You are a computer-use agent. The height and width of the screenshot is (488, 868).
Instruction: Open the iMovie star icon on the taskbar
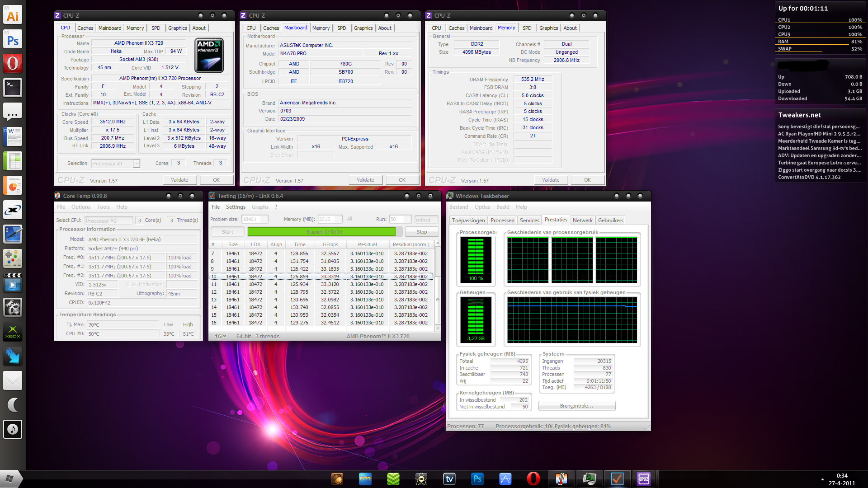pyautogui.click(x=421, y=479)
